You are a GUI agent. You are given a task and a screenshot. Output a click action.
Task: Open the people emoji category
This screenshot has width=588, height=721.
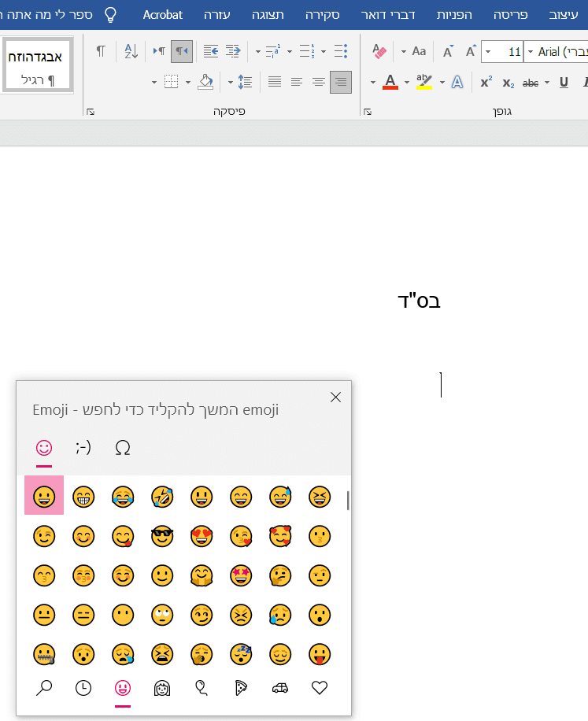tap(162, 689)
